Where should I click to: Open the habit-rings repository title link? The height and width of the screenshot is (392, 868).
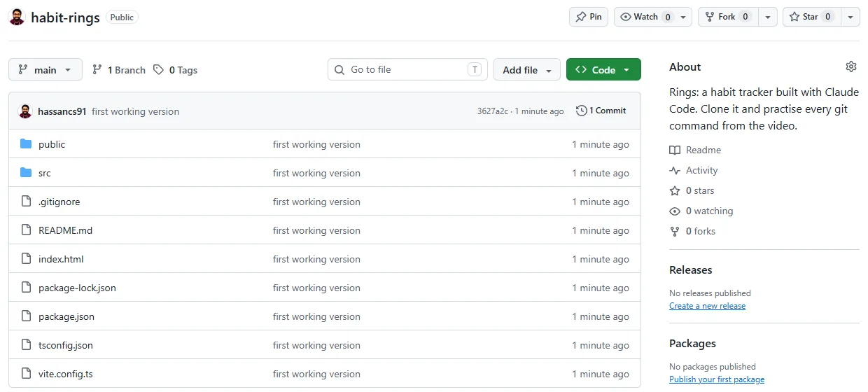[x=65, y=17]
